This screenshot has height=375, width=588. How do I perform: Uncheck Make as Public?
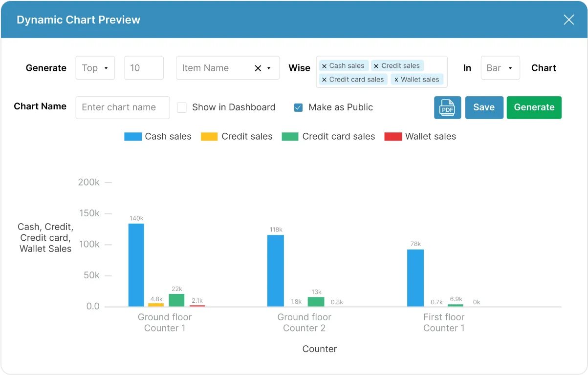298,107
